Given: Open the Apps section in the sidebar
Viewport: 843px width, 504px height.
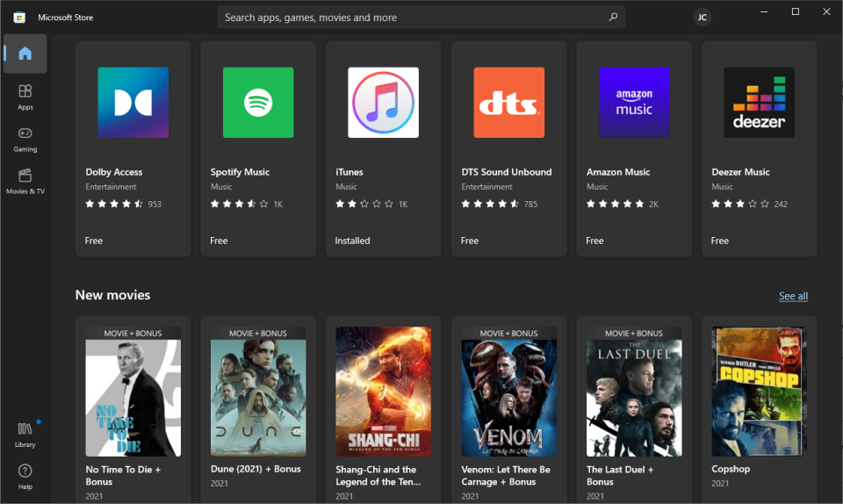Looking at the screenshot, I should click(x=25, y=97).
